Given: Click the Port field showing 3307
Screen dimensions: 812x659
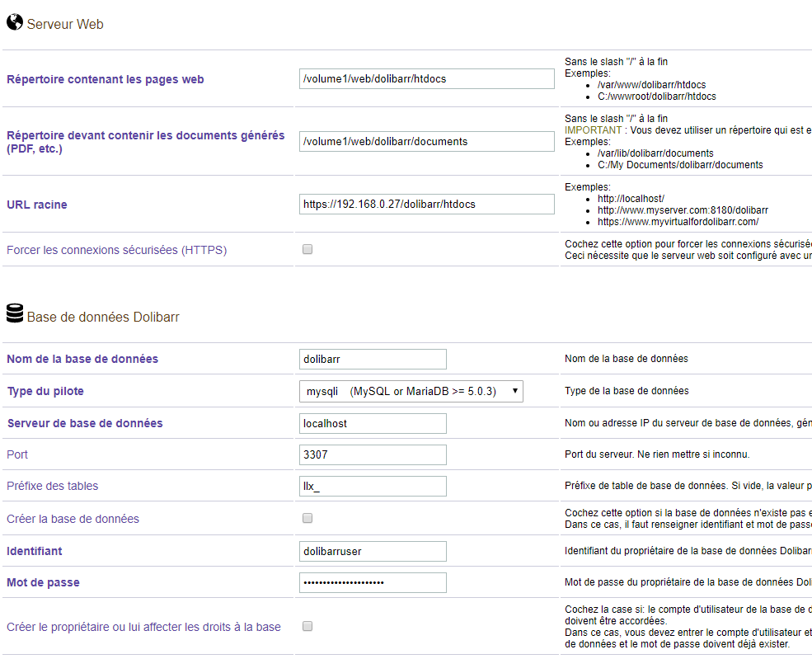Looking at the screenshot, I should click(x=373, y=454).
